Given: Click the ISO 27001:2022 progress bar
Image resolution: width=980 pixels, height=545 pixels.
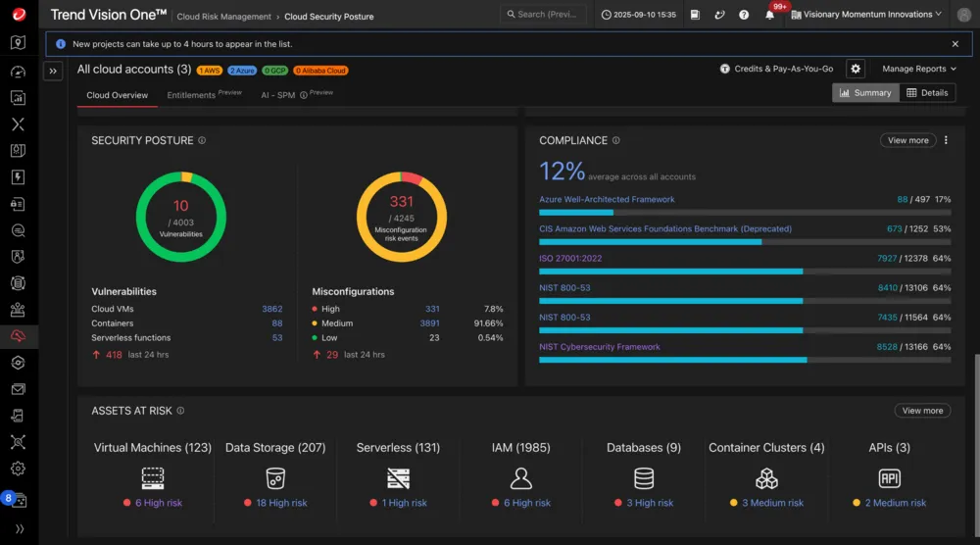Looking at the screenshot, I should (x=744, y=272).
